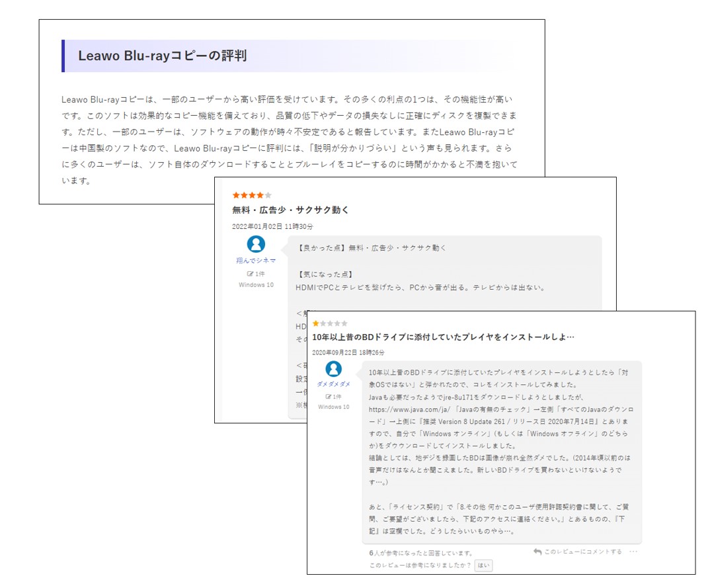Click the reply arrow icon beside このレビューにコメントする

[x=537, y=552]
